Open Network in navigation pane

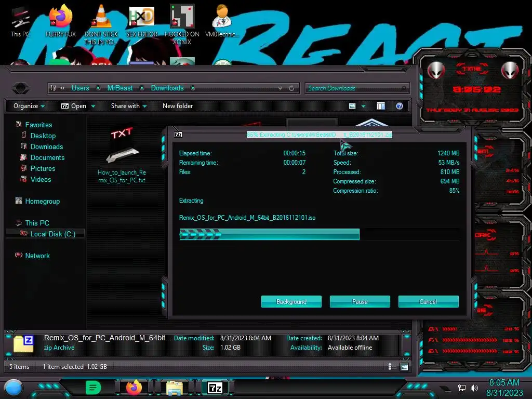point(37,256)
